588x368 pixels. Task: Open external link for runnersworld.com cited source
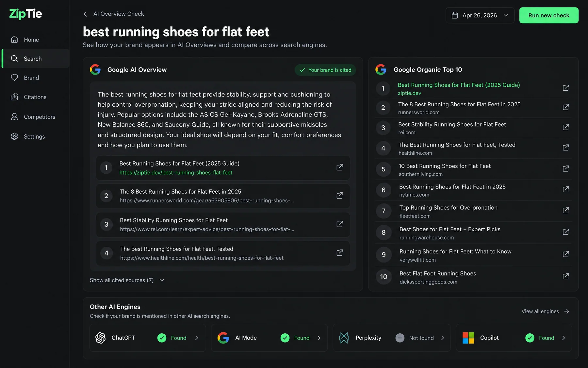pyautogui.click(x=340, y=196)
